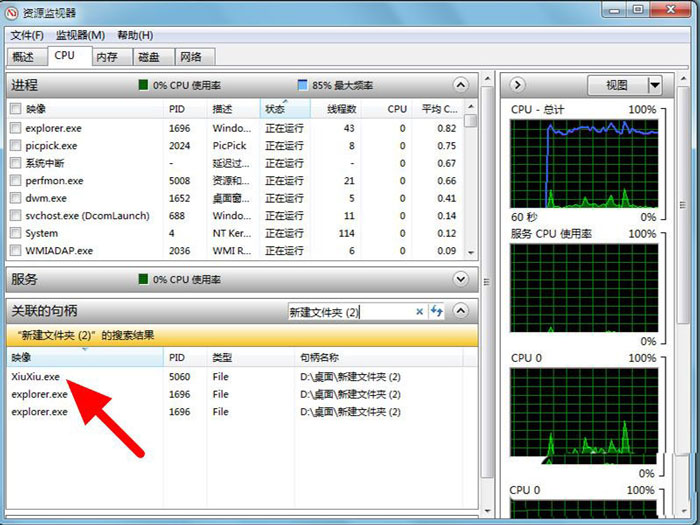Check the explorer.exe process checkbox
700x525 pixels.
pos(15,128)
